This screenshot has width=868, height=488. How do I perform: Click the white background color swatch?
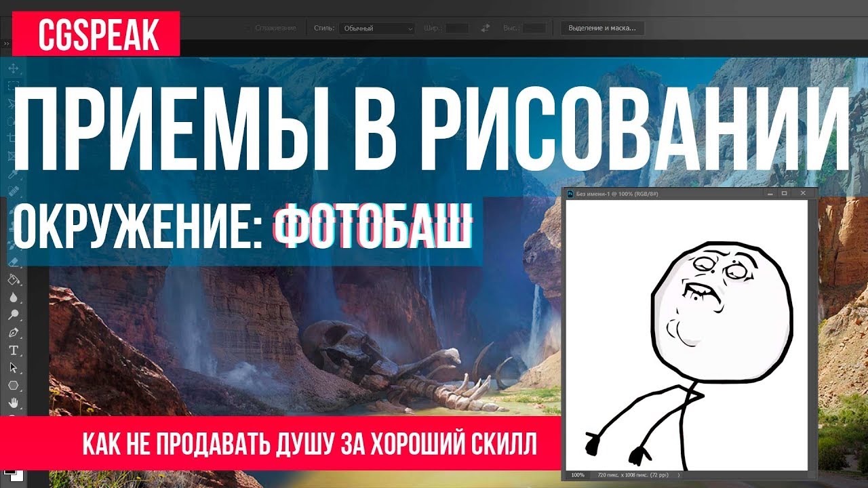coord(18,476)
